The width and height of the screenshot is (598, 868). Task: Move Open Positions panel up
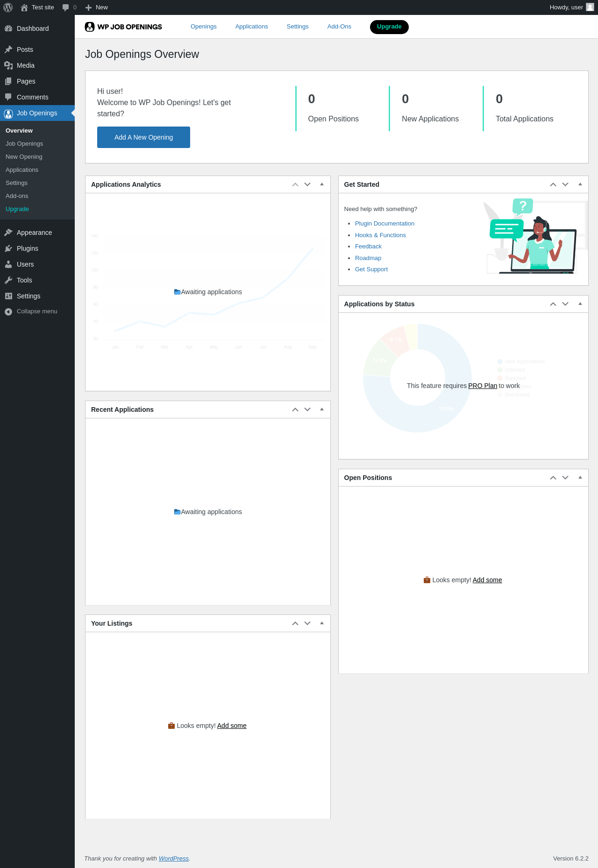(553, 478)
